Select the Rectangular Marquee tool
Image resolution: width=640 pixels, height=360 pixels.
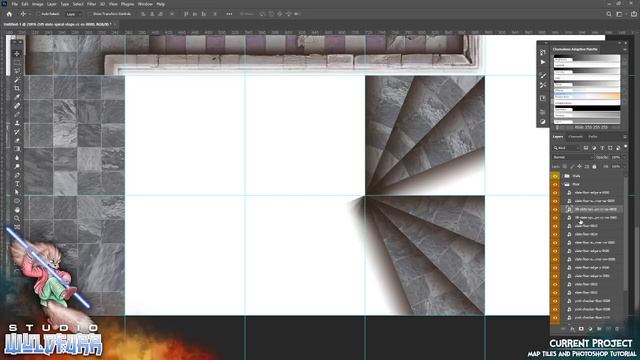click(17, 62)
